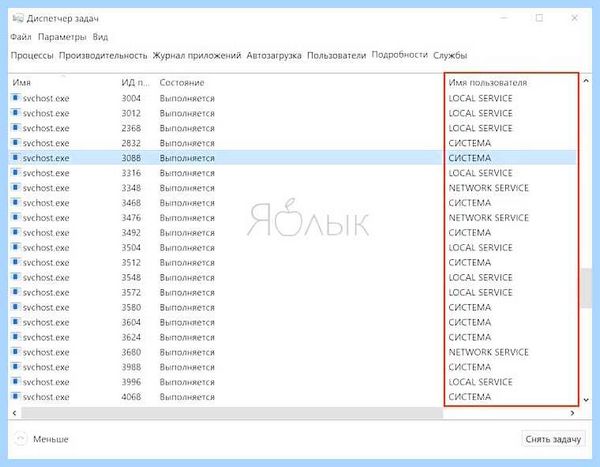Click svchost.exe icon for PID 3492
Viewport: 600px width, 467px height.
click(x=15, y=232)
